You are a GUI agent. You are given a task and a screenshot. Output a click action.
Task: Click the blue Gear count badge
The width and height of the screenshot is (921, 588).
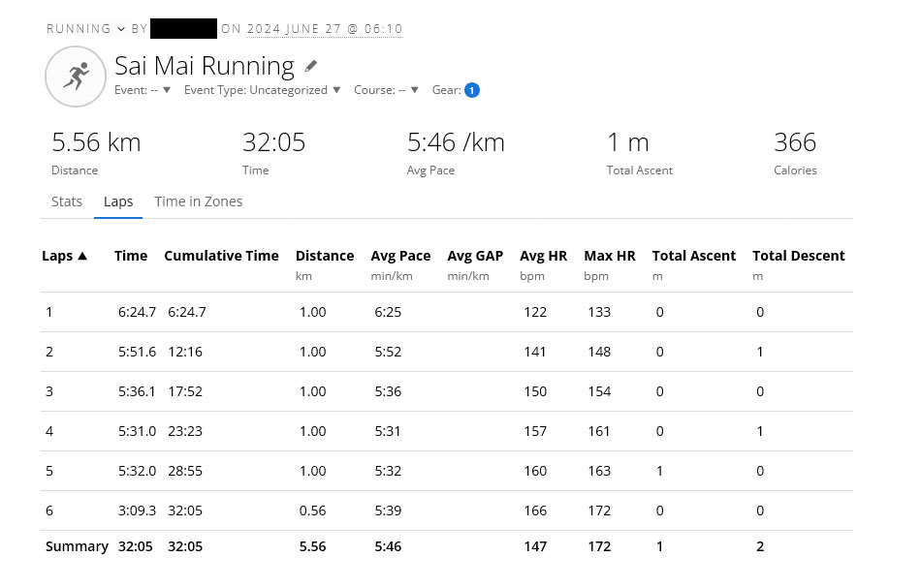tap(472, 90)
